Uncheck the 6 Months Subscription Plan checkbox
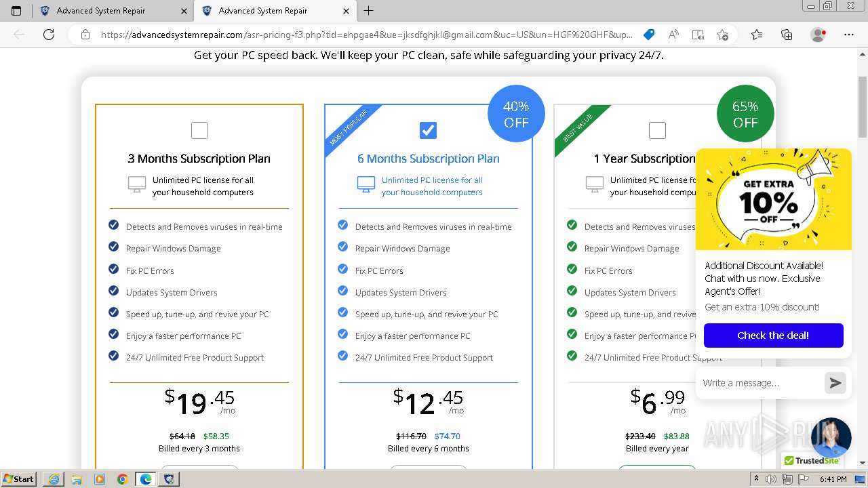The height and width of the screenshot is (488, 868). coord(428,130)
